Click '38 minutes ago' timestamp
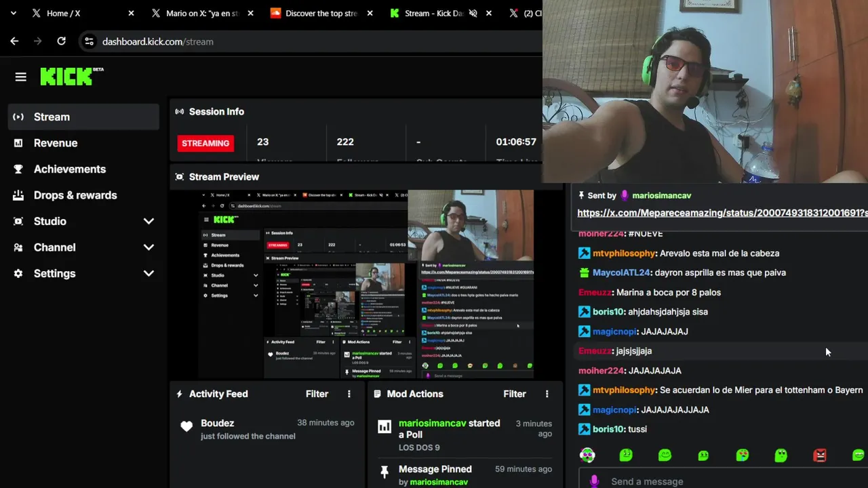Screen dimensions: 868x488 (325, 422)
